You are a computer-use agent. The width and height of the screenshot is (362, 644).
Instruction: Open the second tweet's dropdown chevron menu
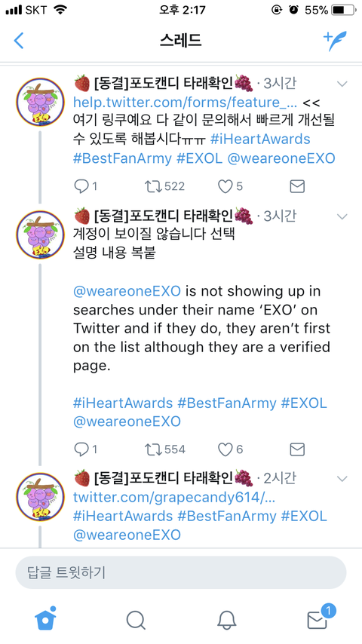click(342, 216)
